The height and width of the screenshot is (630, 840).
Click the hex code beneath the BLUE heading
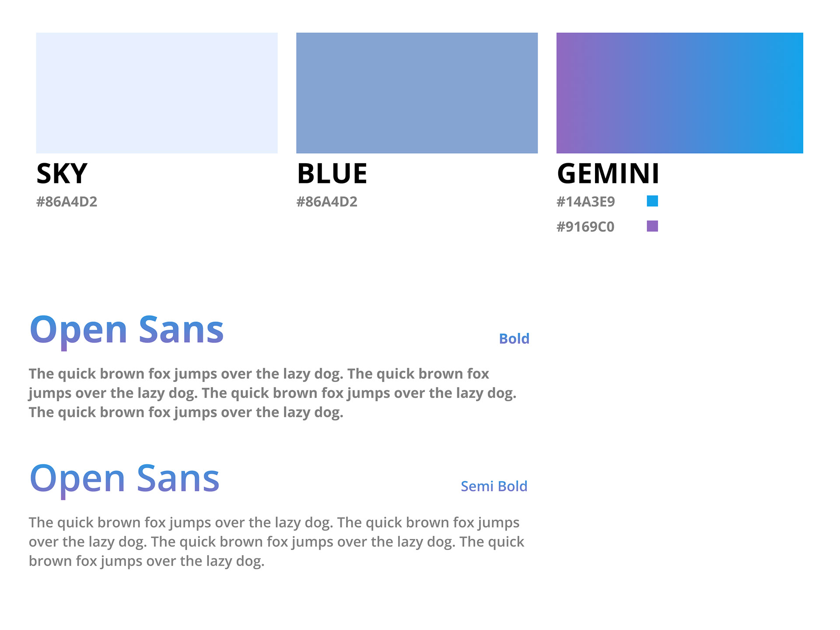pos(327,202)
